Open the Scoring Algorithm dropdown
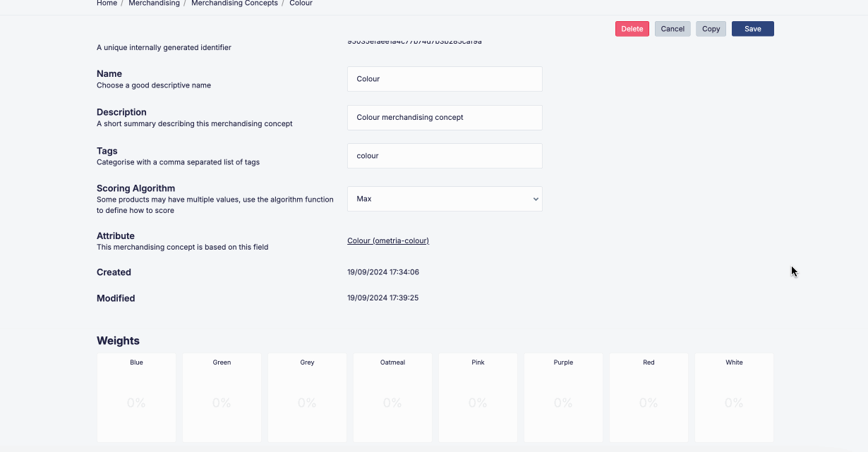Viewport: 868px width, 452px height. (445, 199)
